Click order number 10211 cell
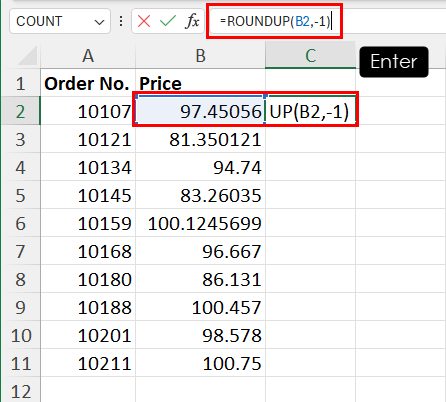Viewport: 446px width, 402px height. tap(88, 363)
